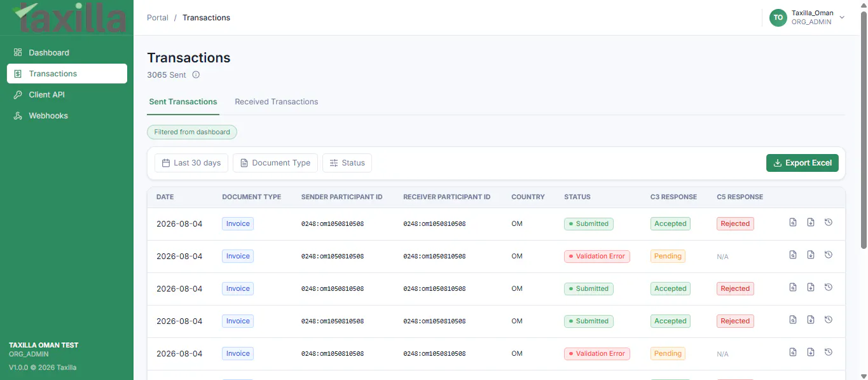
Task: Click the Filtered from dashboard chip
Action: [192, 132]
